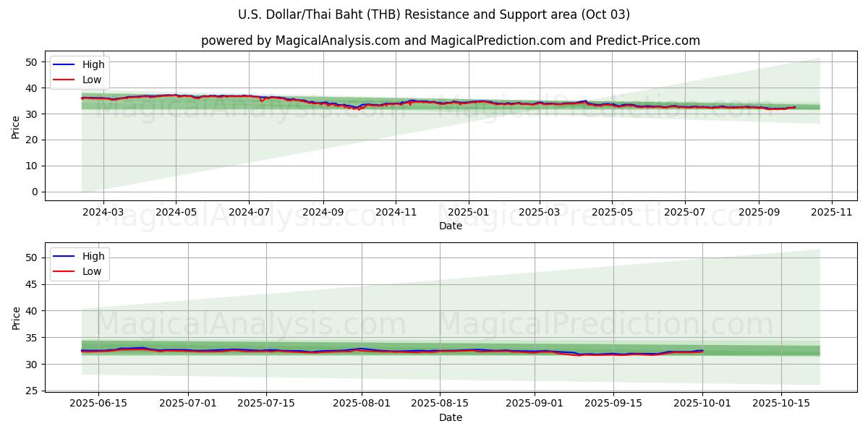Click the top chart's 'Price' y-axis label

[16, 126]
